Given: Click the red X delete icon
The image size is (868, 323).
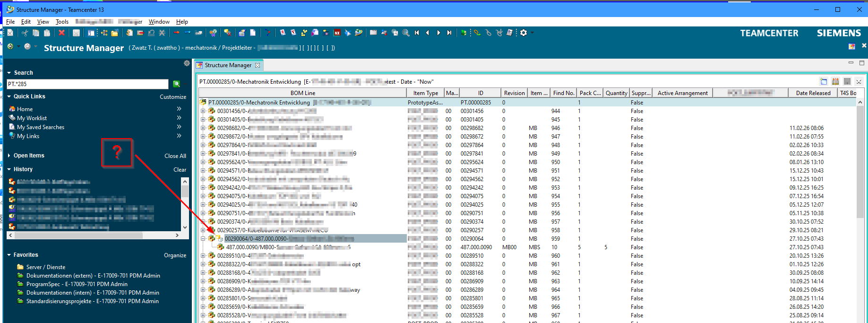Looking at the screenshot, I should point(61,33).
